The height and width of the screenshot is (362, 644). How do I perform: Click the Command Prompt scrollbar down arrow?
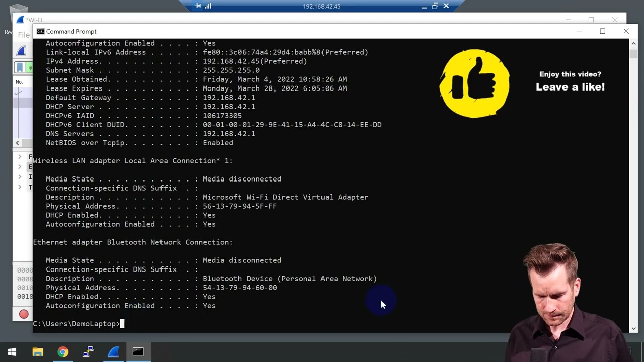(633, 328)
